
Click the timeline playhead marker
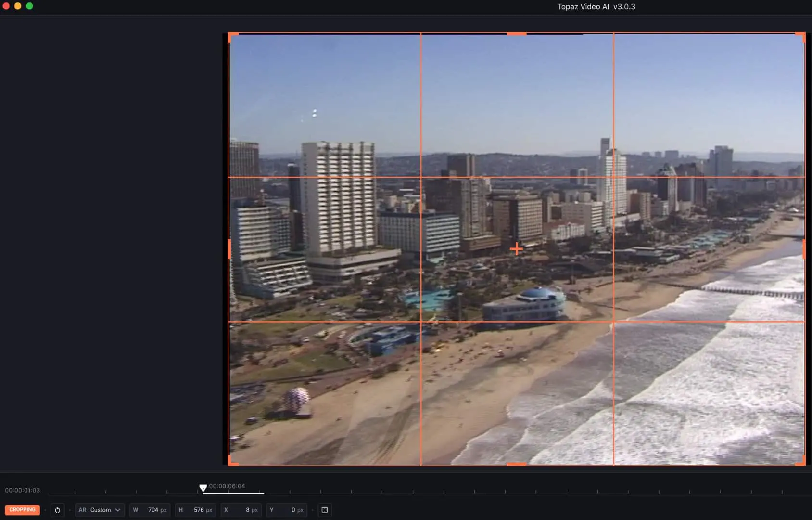[x=203, y=488]
